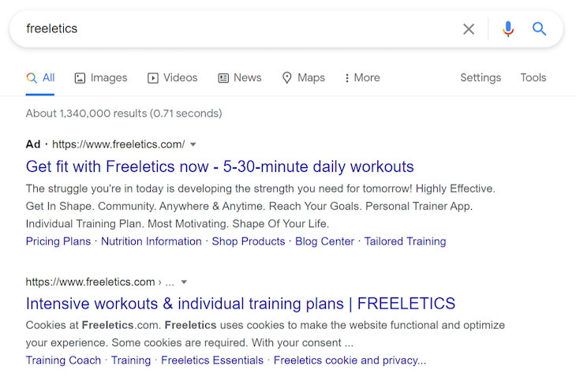
Task: Expand the ad URL dropdown arrow
Action: (x=193, y=144)
